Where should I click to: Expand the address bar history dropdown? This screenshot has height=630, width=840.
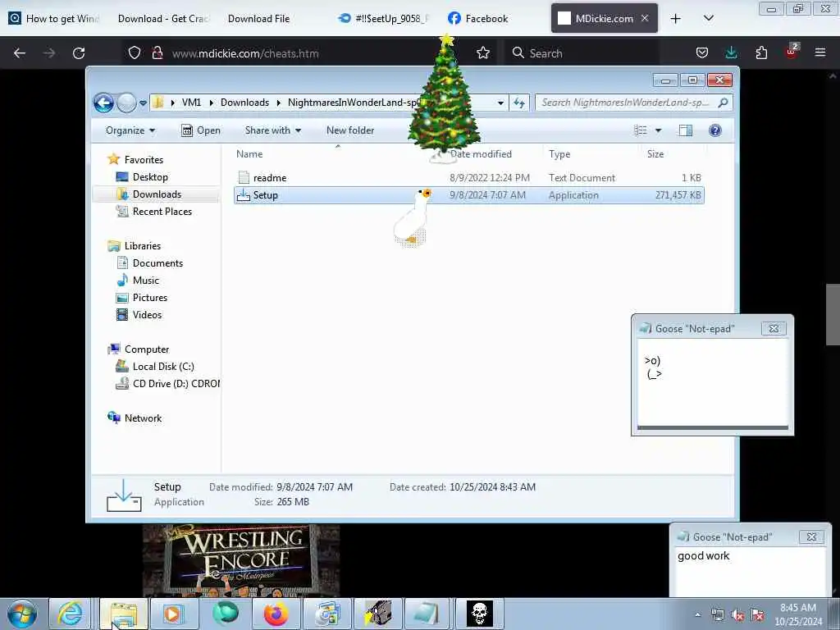500,103
